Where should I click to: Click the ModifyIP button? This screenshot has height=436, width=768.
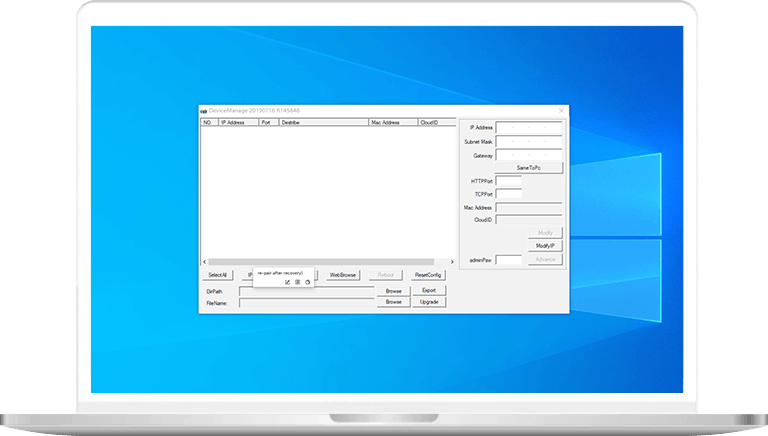(x=545, y=246)
